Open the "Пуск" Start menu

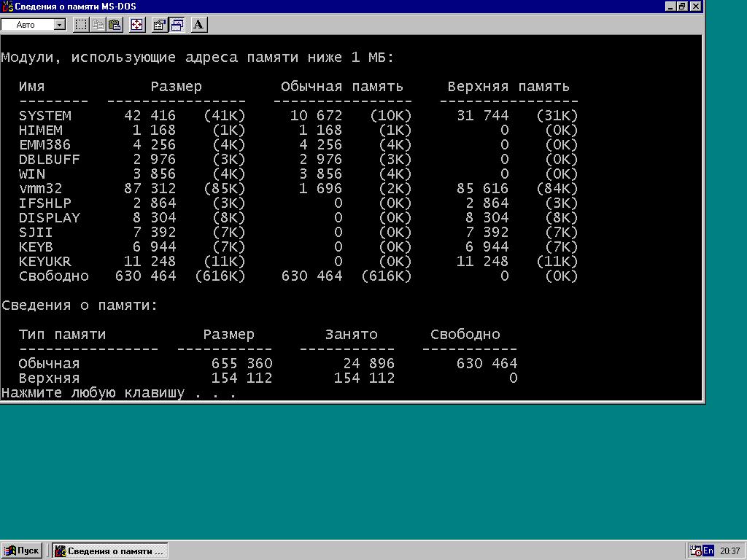coord(22,551)
